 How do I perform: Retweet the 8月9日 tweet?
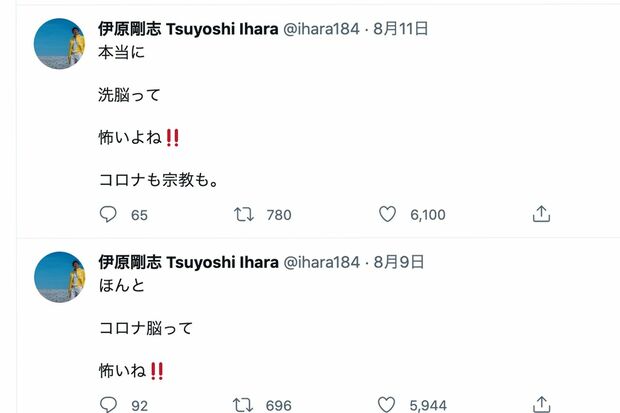tap(243, 404)
